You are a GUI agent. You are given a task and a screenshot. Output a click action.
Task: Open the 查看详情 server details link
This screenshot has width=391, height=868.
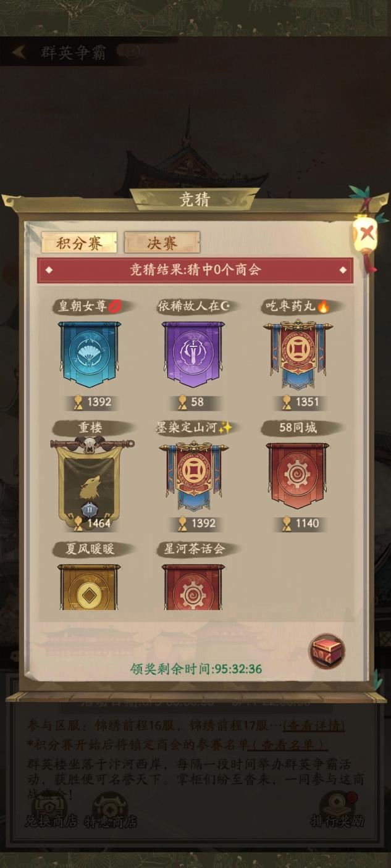point(314,726)
